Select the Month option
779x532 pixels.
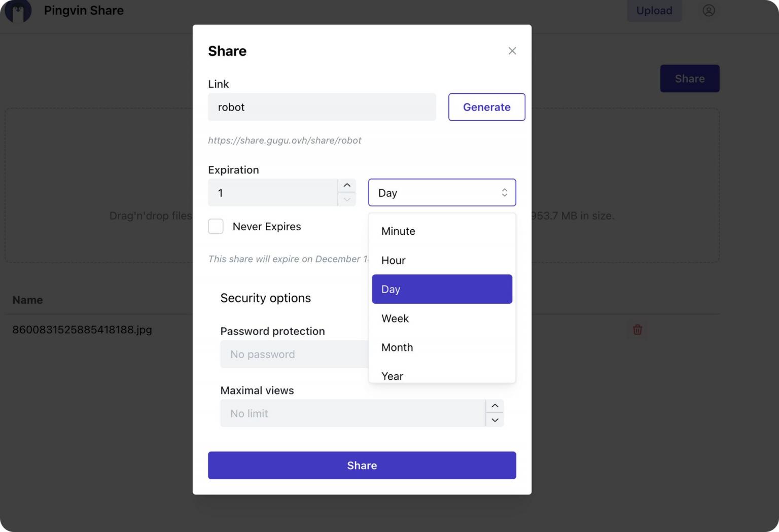tap(397, 347)
